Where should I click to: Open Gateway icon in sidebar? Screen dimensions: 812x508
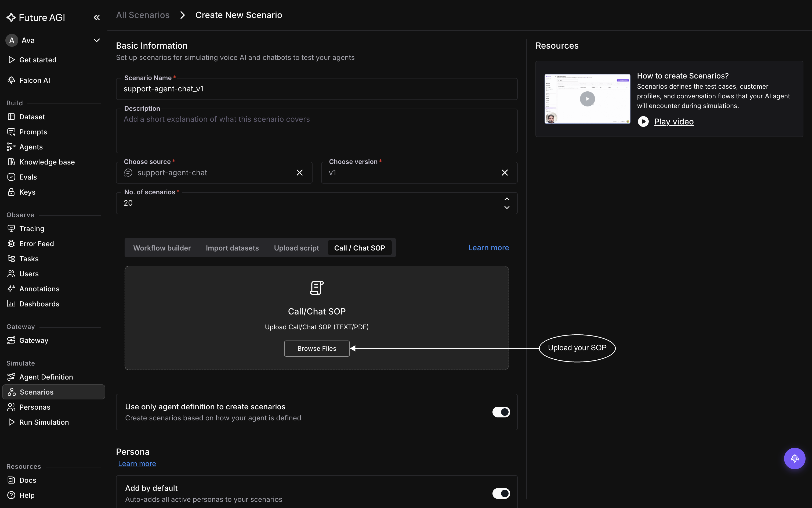(11, 340)
